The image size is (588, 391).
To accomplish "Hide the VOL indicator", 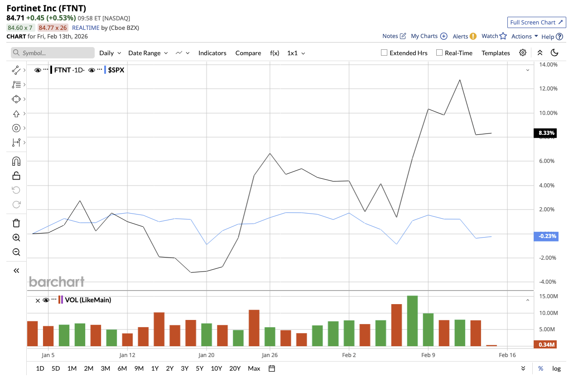I will [x=46, y=300].
